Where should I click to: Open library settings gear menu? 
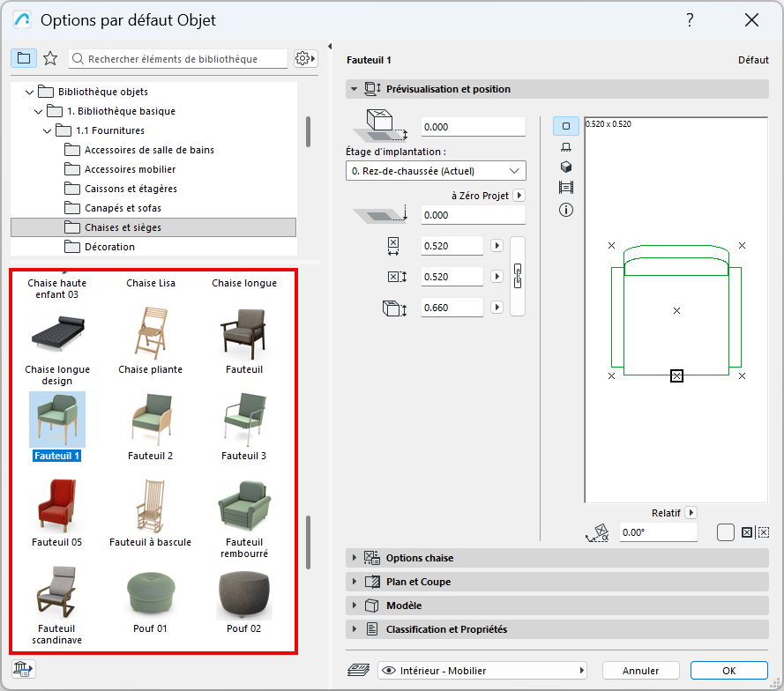[305, 58]
